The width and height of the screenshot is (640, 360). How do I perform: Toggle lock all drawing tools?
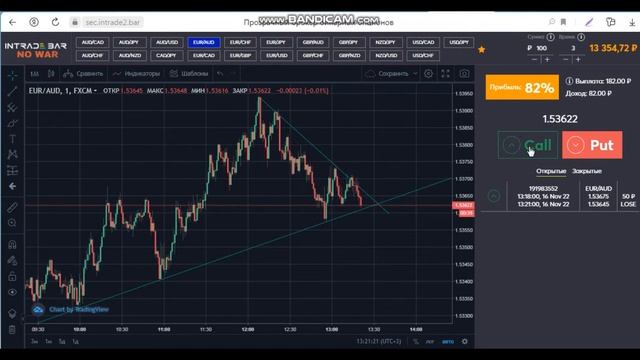13,276
